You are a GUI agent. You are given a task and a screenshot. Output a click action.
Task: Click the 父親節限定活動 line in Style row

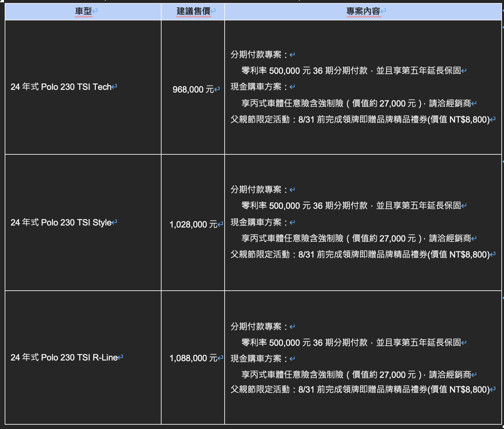coord(360,255)
